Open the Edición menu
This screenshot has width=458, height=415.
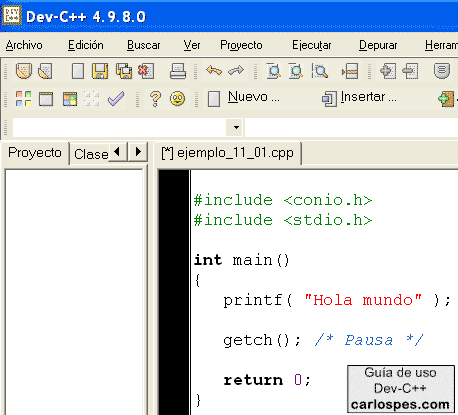(x=86, y=45)
